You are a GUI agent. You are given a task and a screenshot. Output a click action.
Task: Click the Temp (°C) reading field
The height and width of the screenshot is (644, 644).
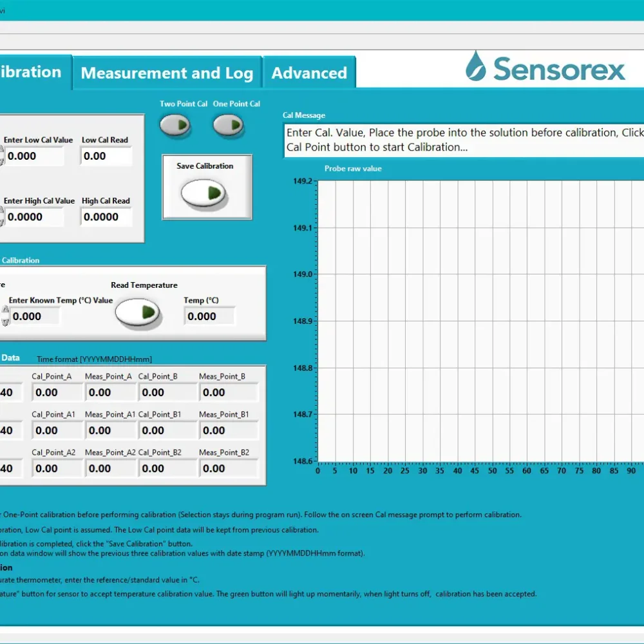coord(209,316)
